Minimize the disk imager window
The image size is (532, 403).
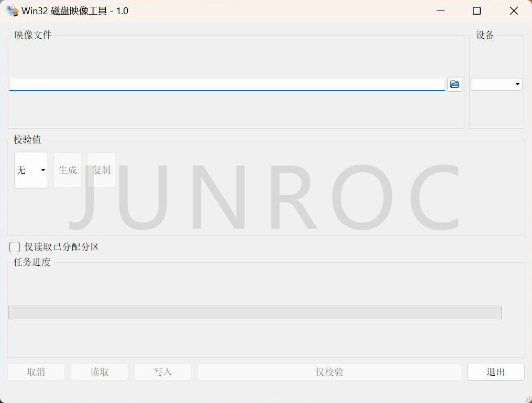[441, 11]
